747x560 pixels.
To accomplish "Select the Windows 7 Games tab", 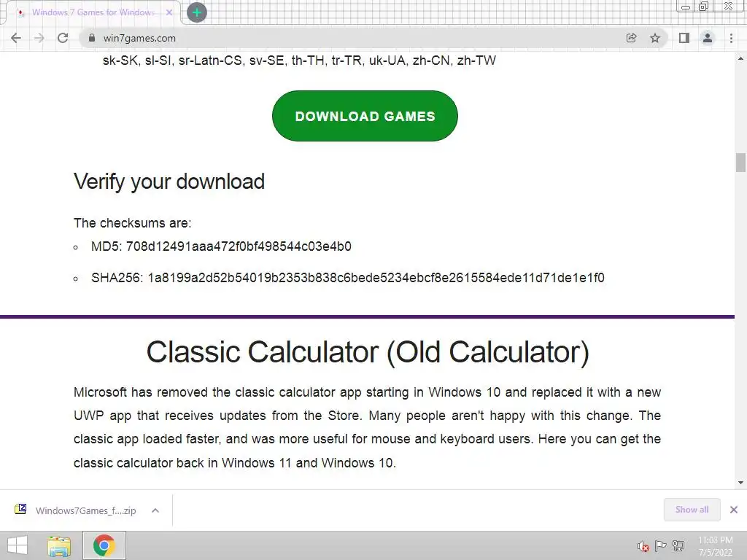I will pyautogui.click(x=93, y=12).
